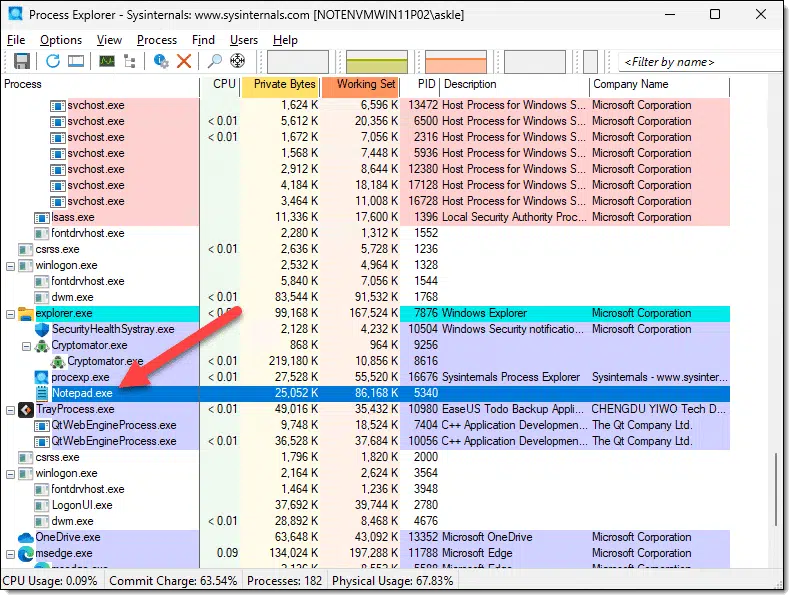Select the child Cryptomator.exe row (PID 8616)
Screen dimensions: 794x600
(x=365, y=362)
